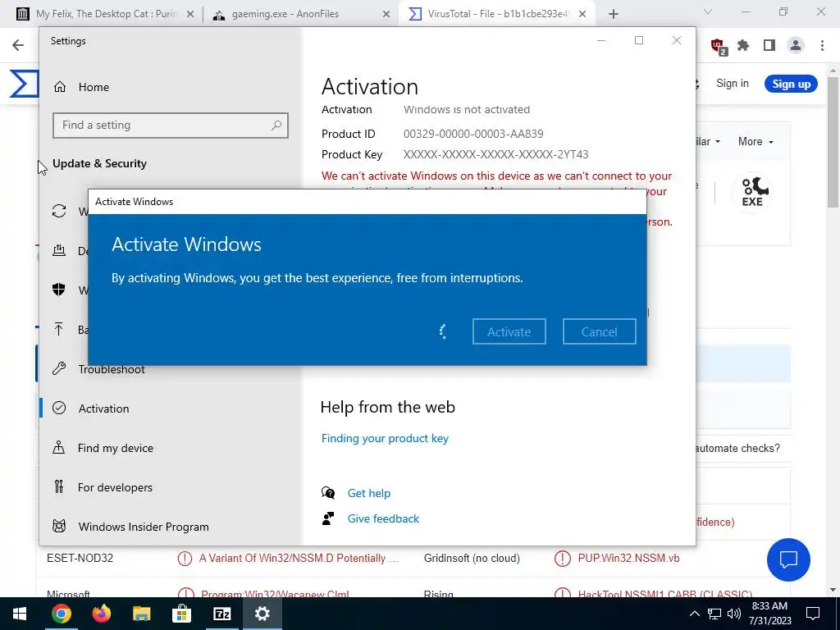Click the Troubleshoot wrench icon
The height and width of the screenshot is (630, 840).
click(x=59, y=368)
